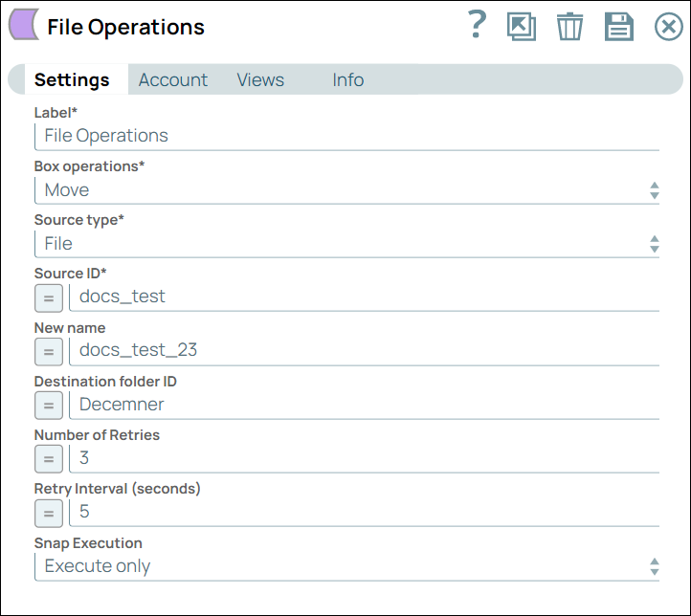Image resolution: width=691 pixels, height=616 pixels.
Task: Switch to the Views tab
Action: [x=260, y=80]
